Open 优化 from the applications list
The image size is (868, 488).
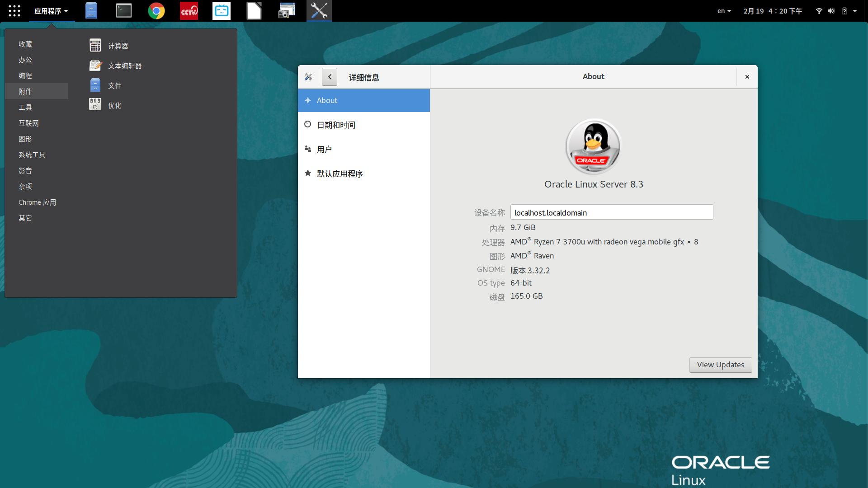(114, 105)
